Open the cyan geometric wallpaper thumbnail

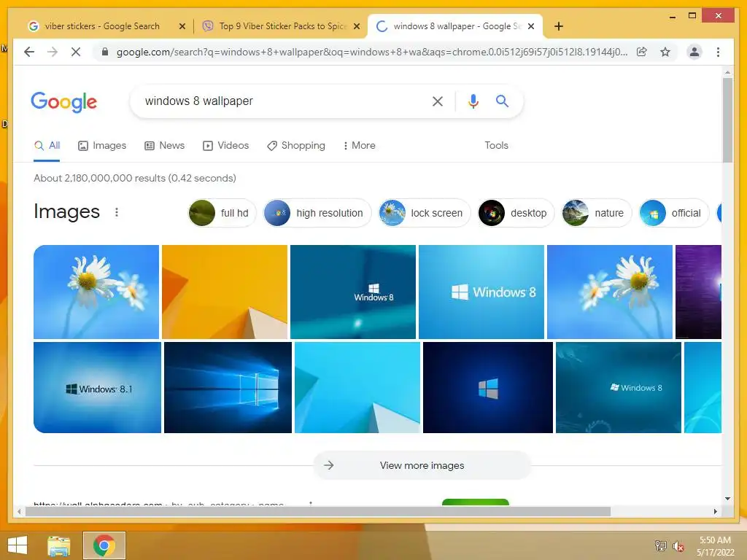pos(357,387)
